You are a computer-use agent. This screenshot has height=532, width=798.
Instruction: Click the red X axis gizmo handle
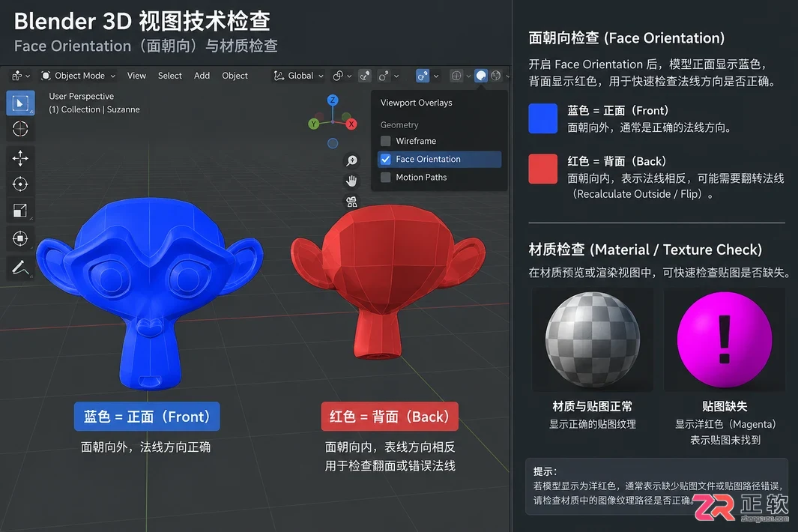(351, 124)
